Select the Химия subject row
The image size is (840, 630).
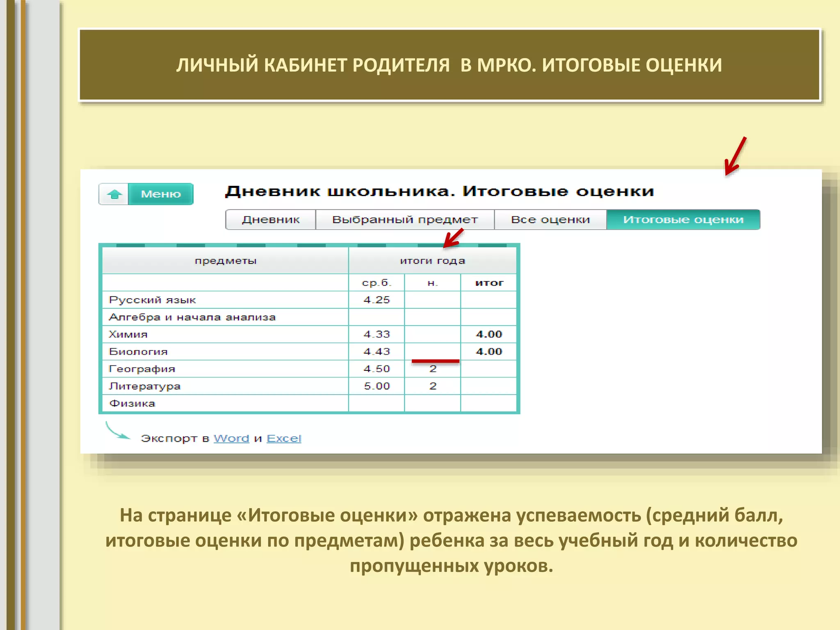(x=309, y=334)
